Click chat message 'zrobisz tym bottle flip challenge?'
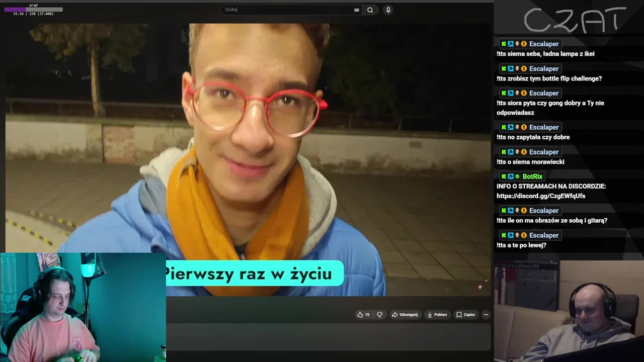Image resolution: width=644 pixels, height=362 pixels. tap(549, 78)
